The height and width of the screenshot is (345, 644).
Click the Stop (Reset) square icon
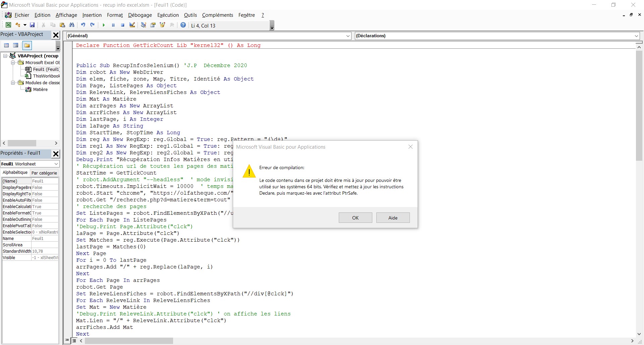(x=122, y=25)
